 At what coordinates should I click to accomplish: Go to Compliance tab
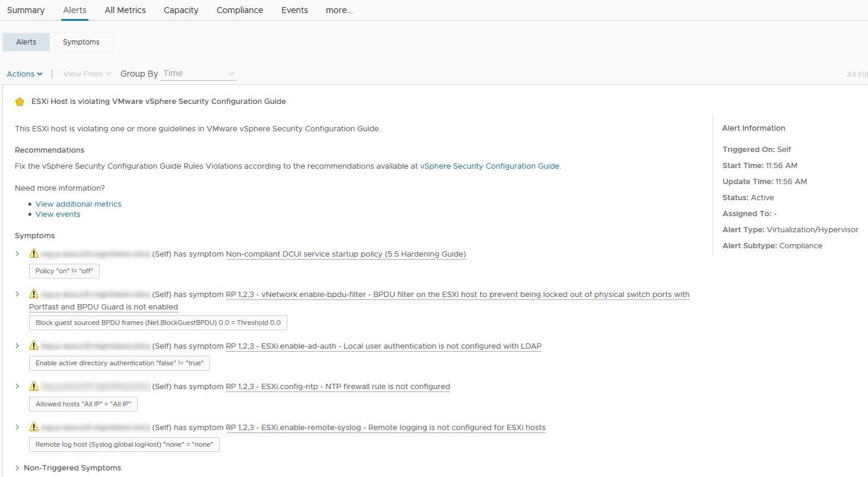click(240, 10)
